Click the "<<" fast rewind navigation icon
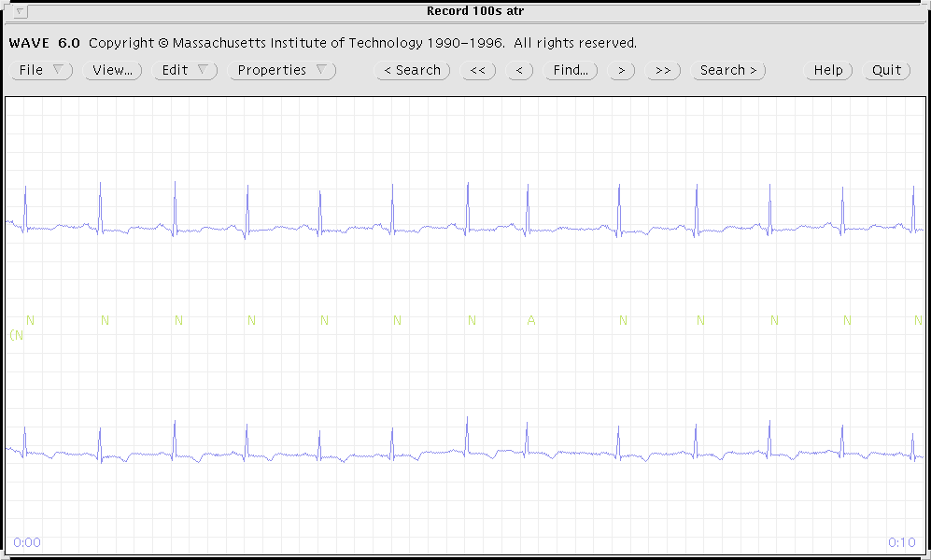This screenshot has height=560, width=931. click(x=477, y=70)
